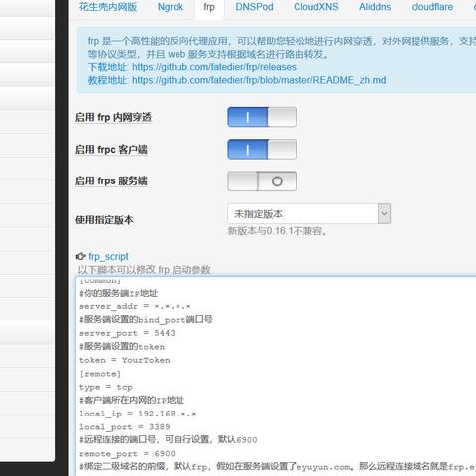Click the pointing hand icon beside frp_script
Image resolution: width=476 pixels, height=476 pixels.
[x=81, y=256]
